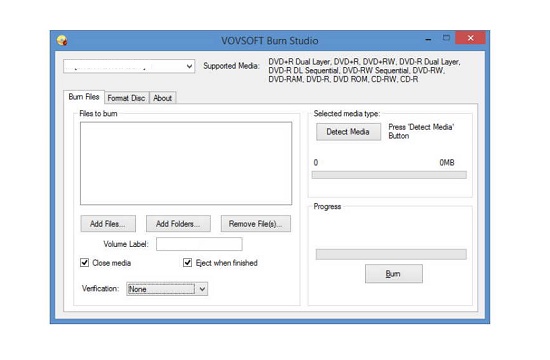Focus the Volume Label input field
The height and width of the screenshot is (360, 550).
pyautogui.click(x=199, y=244)
